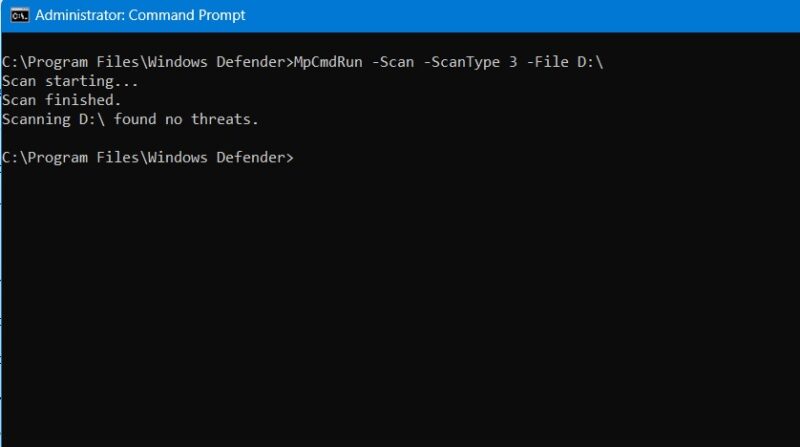Click the '-Scan' argument in the command
This screenshot has height=447, width=800.
393,62
